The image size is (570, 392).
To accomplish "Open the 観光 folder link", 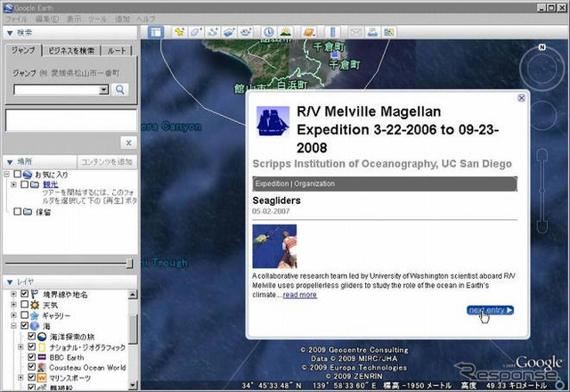I will (x=51, y=184).
